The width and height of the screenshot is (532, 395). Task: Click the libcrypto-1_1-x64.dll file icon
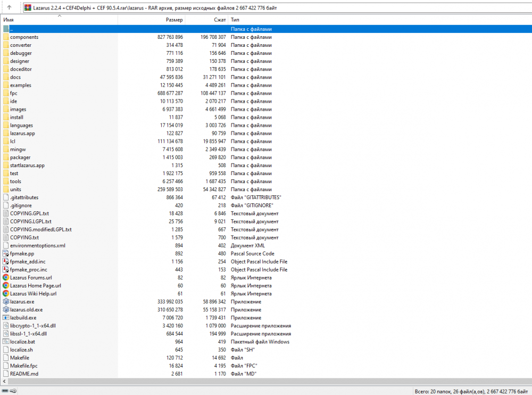click(6, 326)
